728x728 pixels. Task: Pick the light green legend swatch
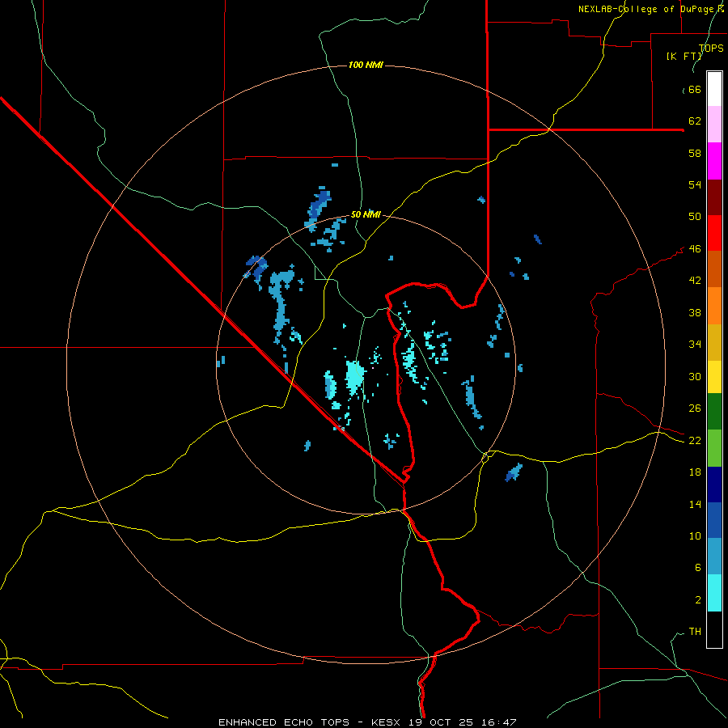[x=714, y=448]
